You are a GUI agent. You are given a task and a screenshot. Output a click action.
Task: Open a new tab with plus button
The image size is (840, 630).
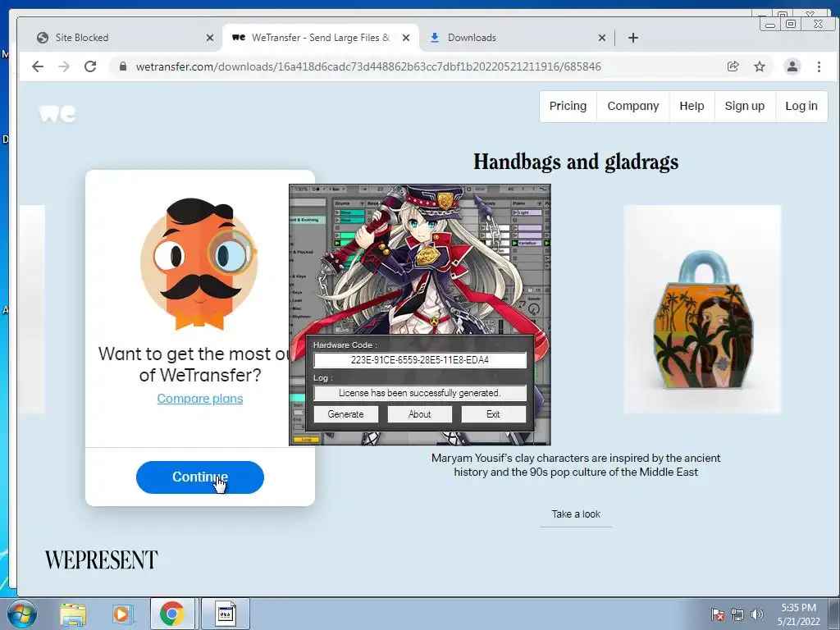coord(632,38)
